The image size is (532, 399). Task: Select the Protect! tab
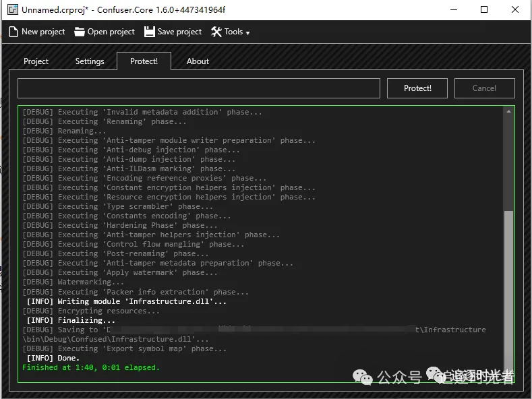144,61
